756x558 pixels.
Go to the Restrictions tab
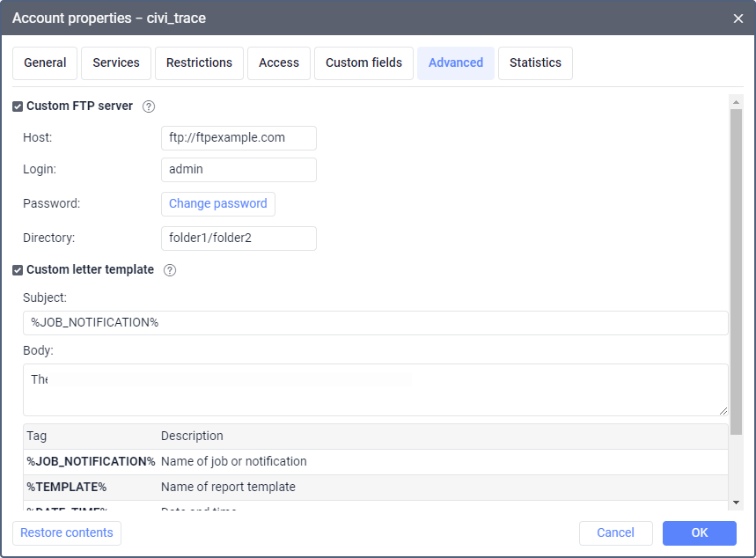click(x=200, y=63)
